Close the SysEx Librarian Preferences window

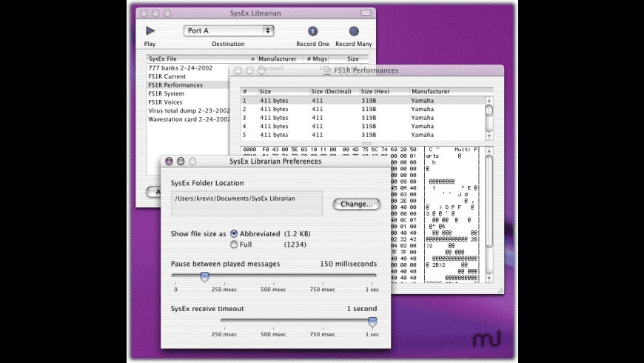click(x=169, y=161)
